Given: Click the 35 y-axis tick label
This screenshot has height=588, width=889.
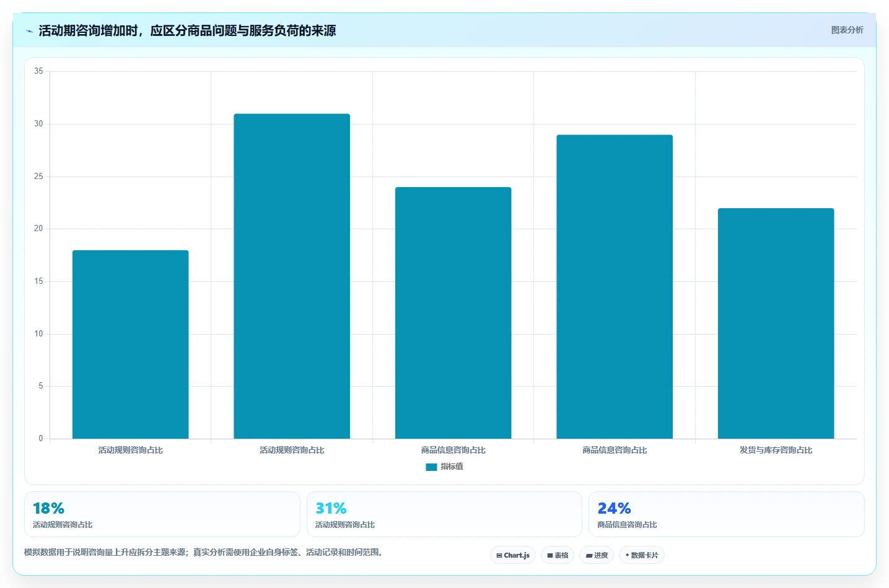Looking at the screenshot, I should [38, 71].
